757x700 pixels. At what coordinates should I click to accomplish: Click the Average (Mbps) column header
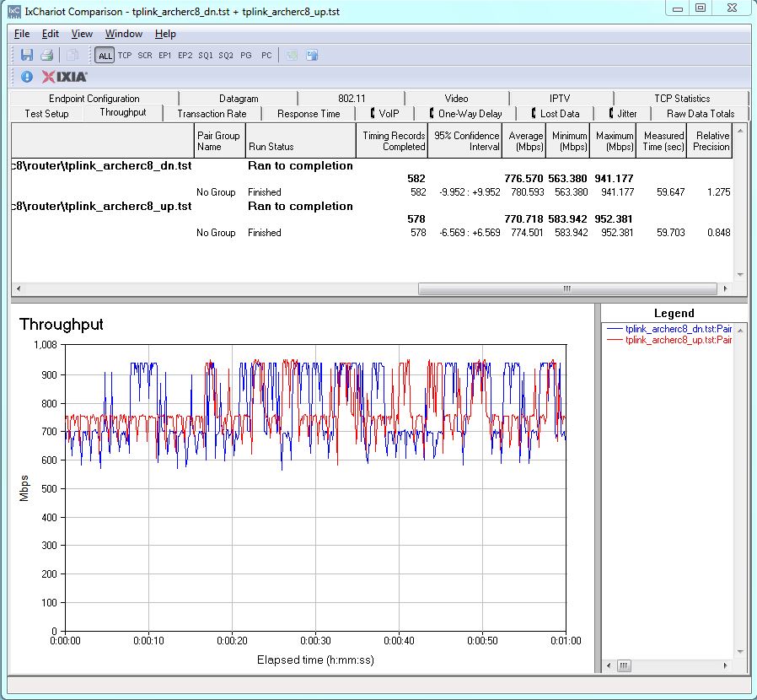pos(524,141)
